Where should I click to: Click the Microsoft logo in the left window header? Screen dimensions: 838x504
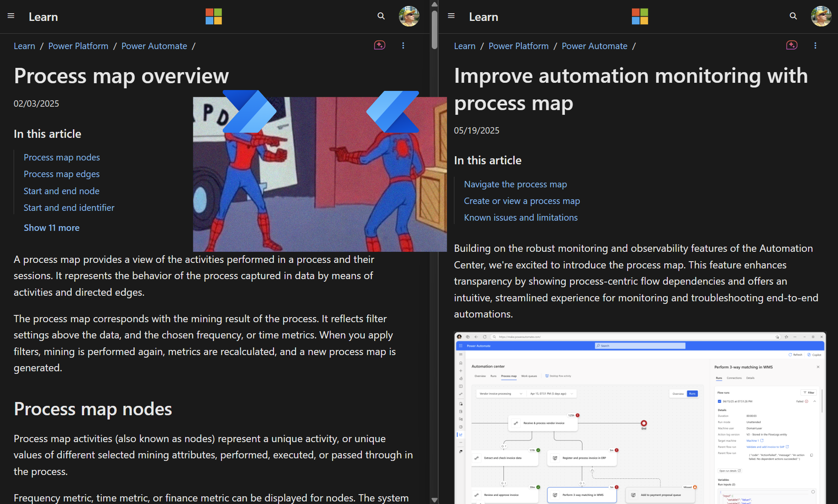[213, 16]
